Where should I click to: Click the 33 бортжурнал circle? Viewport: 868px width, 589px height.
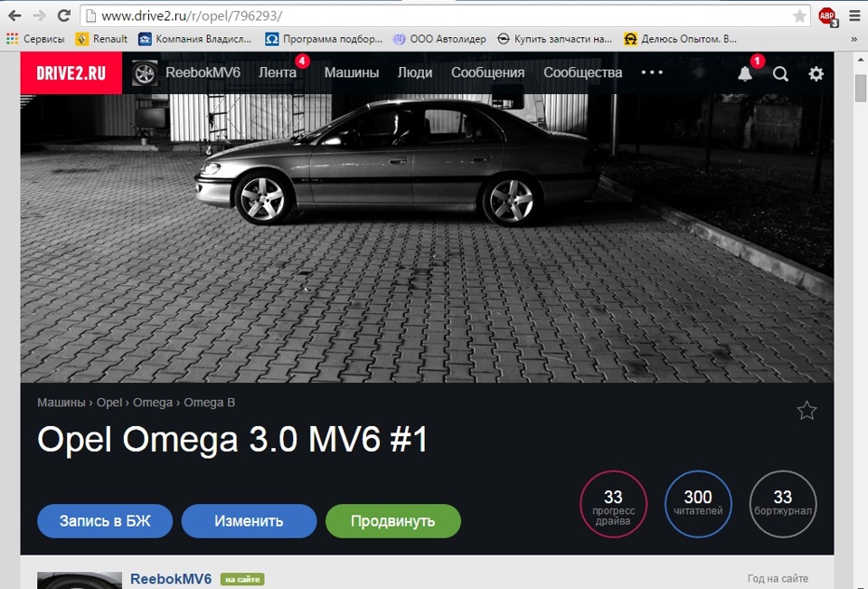point(783,504)
